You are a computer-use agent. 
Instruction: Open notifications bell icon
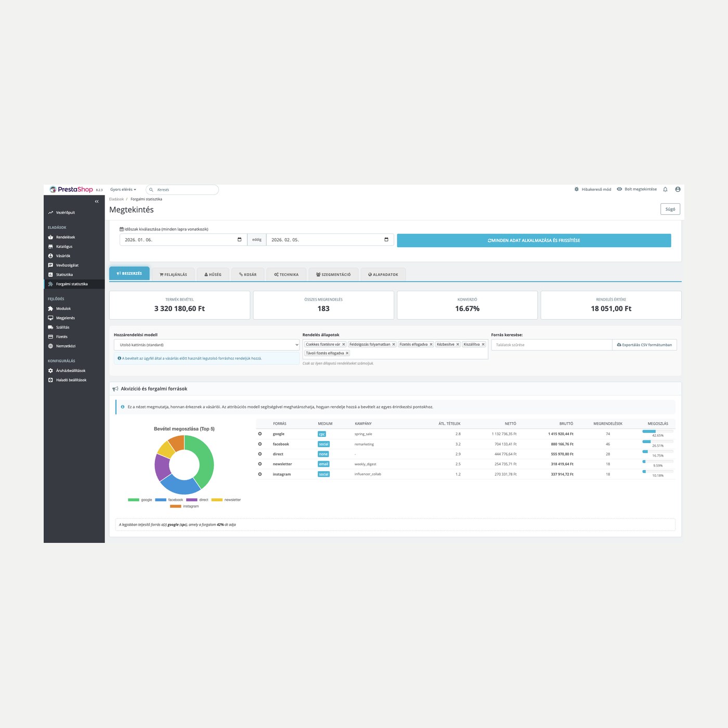665,189
